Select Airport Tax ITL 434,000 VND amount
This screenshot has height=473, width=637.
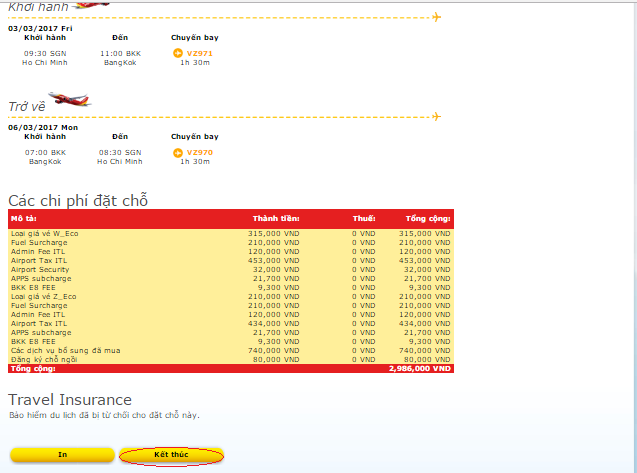273,323
